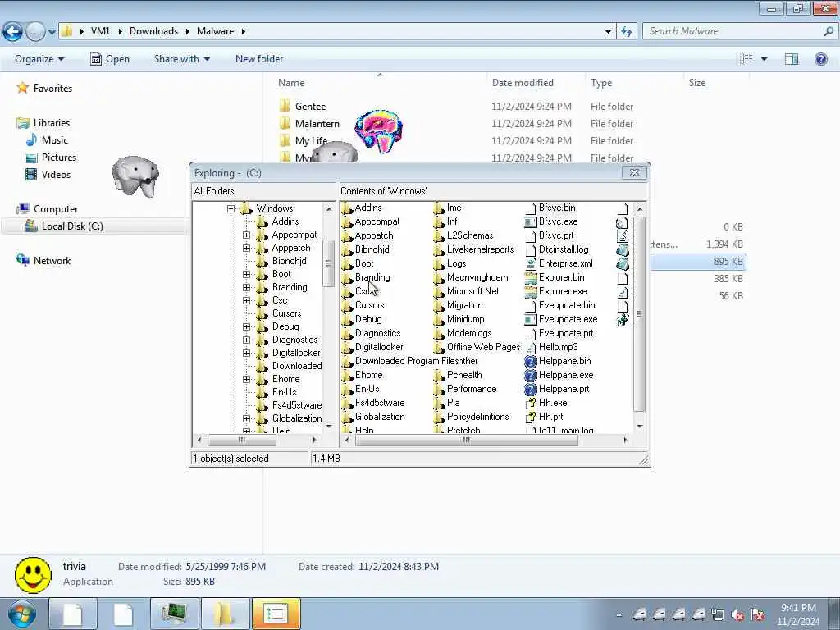The width and height of the screenshot is (840, 630).
Task: Expand the Appcompat tree node
Action: [x=246, y=235]
